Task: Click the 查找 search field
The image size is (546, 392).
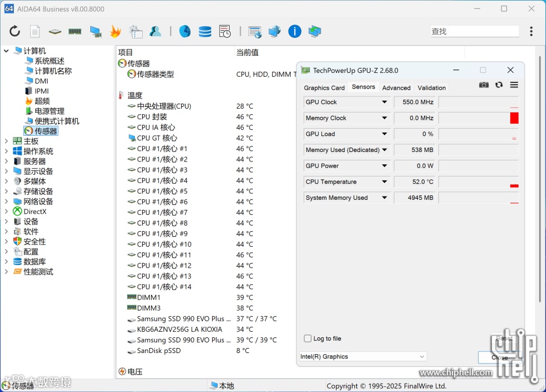Action: click(475, 31)
